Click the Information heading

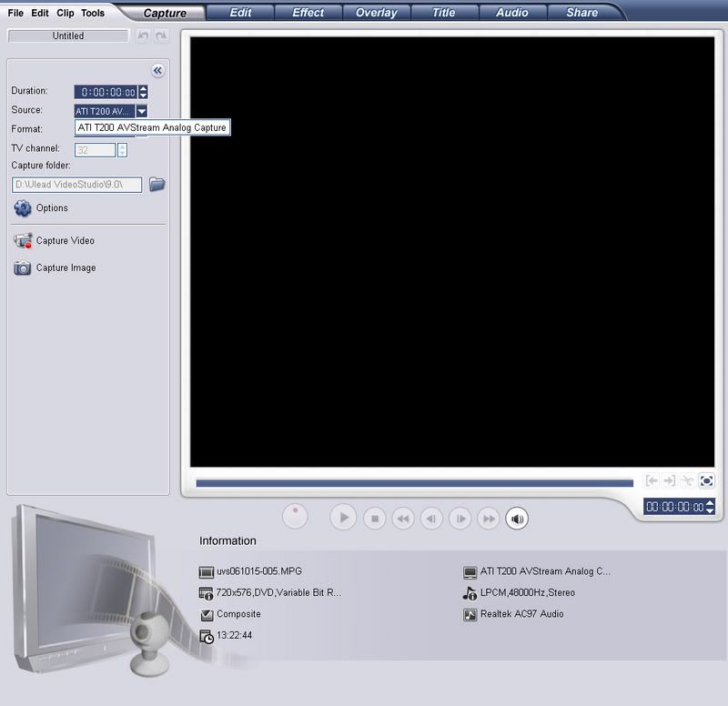(227, 540)
